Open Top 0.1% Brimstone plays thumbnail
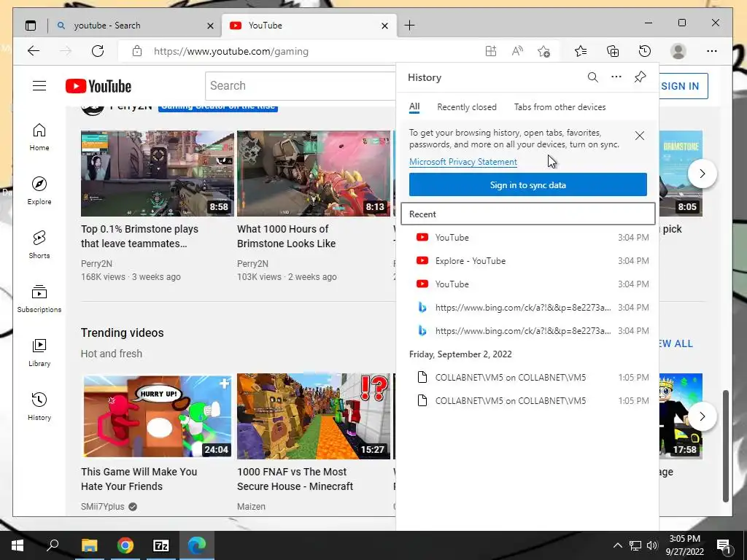The image size is (747, 560). (158, 174)
